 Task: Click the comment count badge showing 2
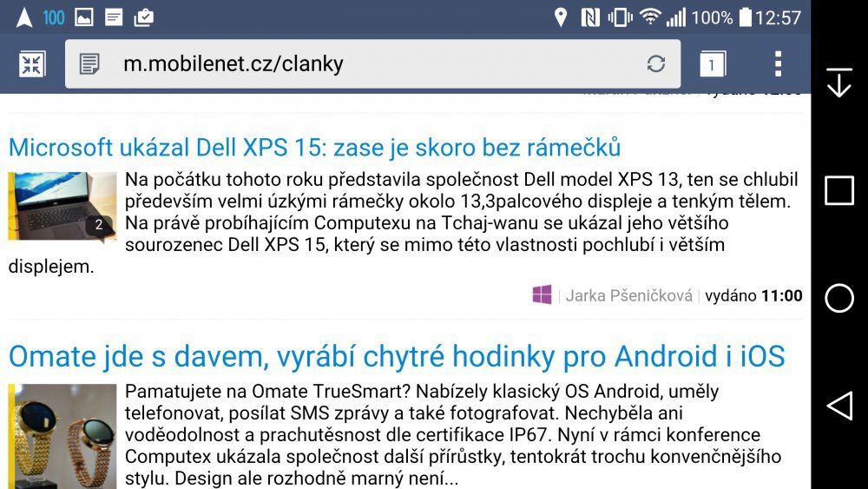coord(99,225)
